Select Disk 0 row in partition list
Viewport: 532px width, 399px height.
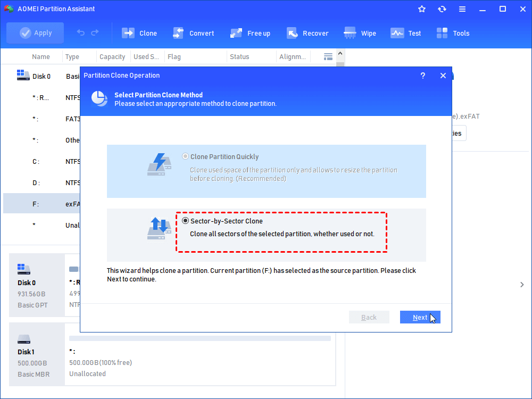41,76
